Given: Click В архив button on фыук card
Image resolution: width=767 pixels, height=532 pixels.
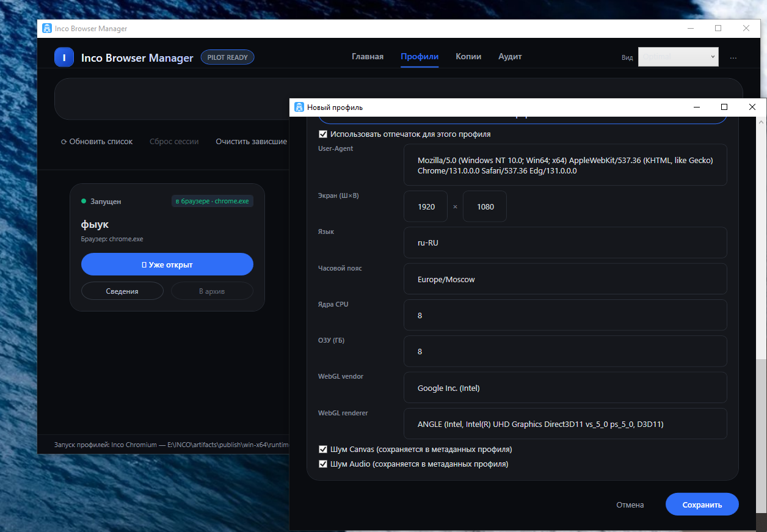Looking at the screenshot, I should click(212, 291).
